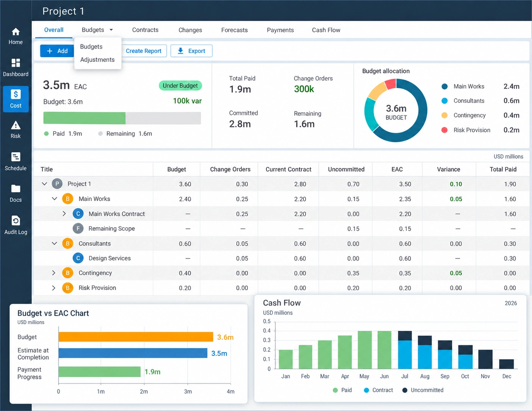This screenshot has width=532, height=411.
Task: Click the Uncommitted legend item in Cash Flow
Action: (x=423, y=390)
